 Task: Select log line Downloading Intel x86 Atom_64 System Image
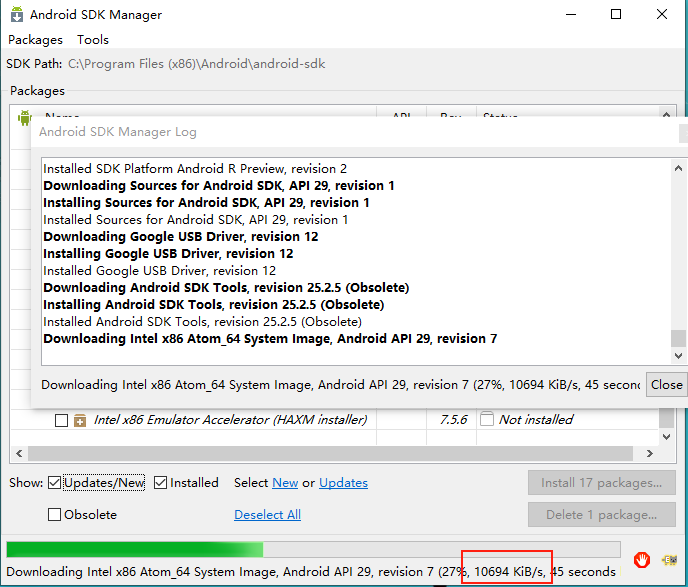pyautogui.click(x=270, y=339)
